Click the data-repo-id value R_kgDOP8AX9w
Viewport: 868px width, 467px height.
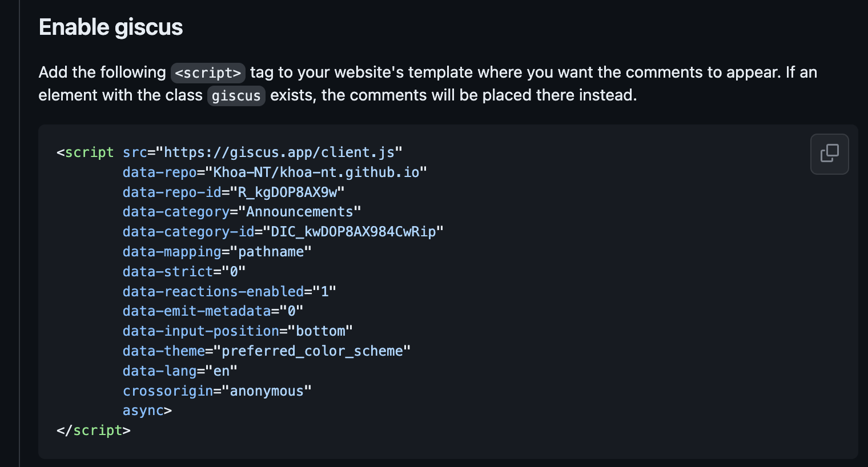point(287,192)
